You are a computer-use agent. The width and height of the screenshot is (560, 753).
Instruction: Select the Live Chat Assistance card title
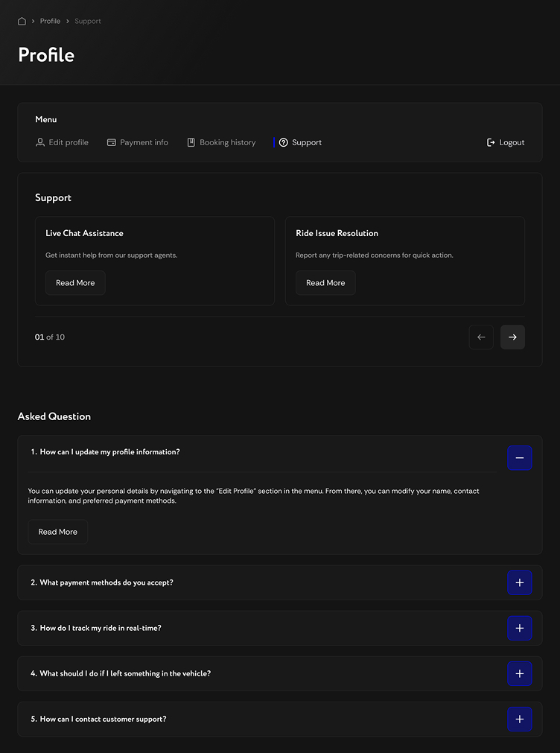(x=84, y=233)
